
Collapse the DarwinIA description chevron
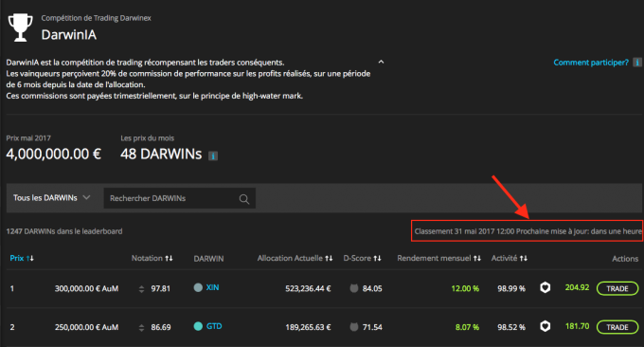pos(381,62)
